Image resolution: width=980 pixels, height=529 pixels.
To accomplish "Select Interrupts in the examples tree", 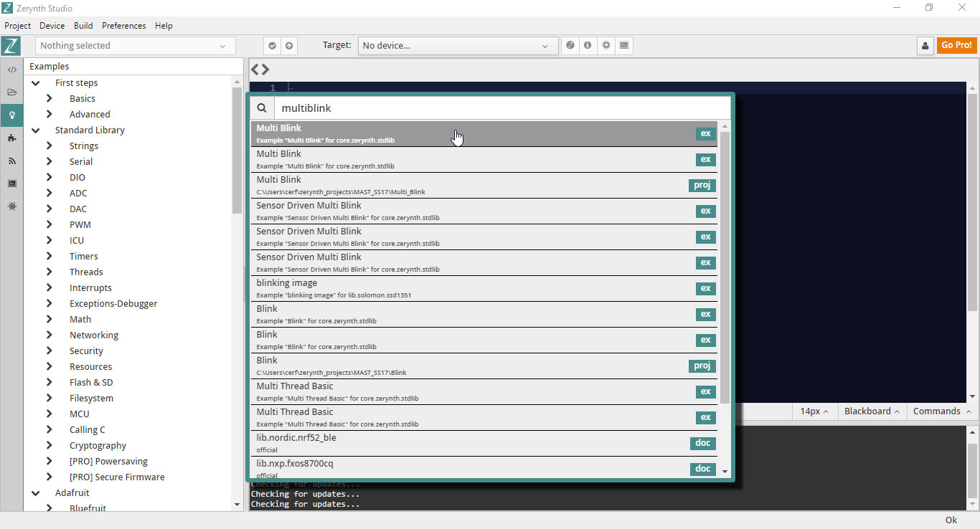I will click(90, 288).
